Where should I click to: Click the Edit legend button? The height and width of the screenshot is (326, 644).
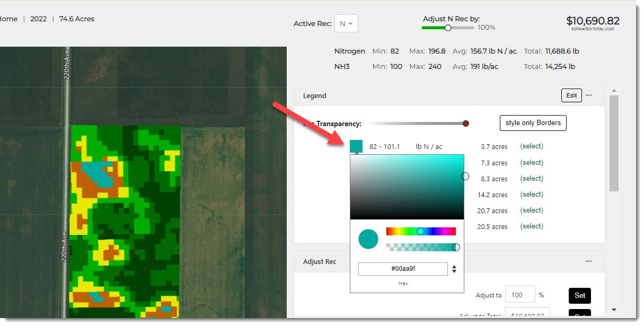pyautogui.click(x=571, y=95)
